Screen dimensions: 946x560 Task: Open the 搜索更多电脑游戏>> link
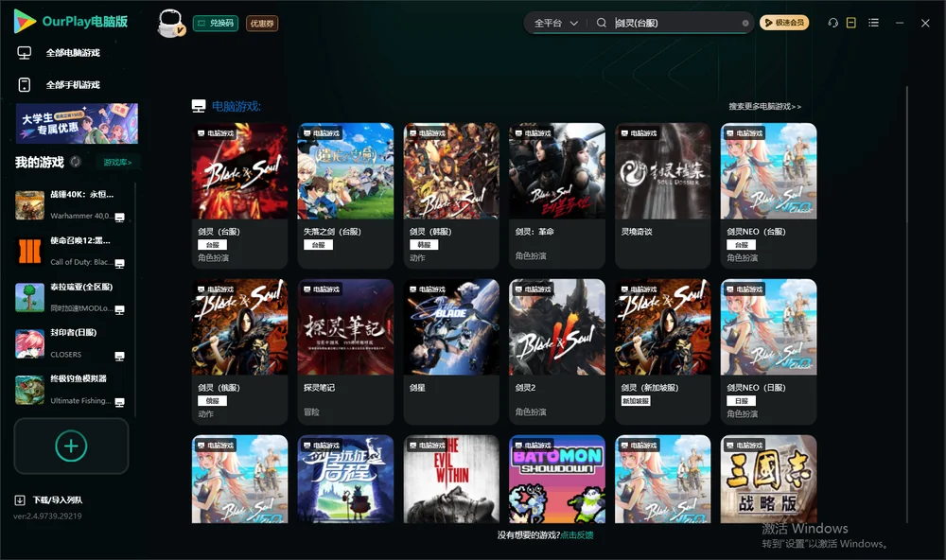[x=764, y=106]
